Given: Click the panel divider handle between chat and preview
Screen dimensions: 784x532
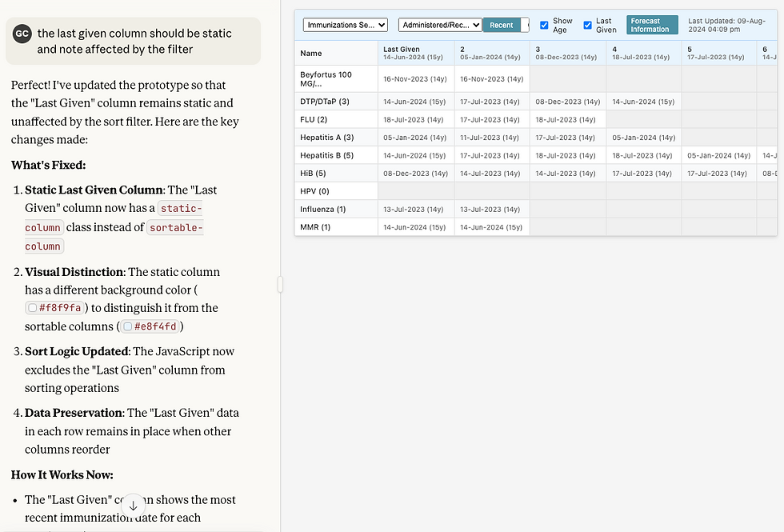Looking at the screenshot, I should pos(280,285).
